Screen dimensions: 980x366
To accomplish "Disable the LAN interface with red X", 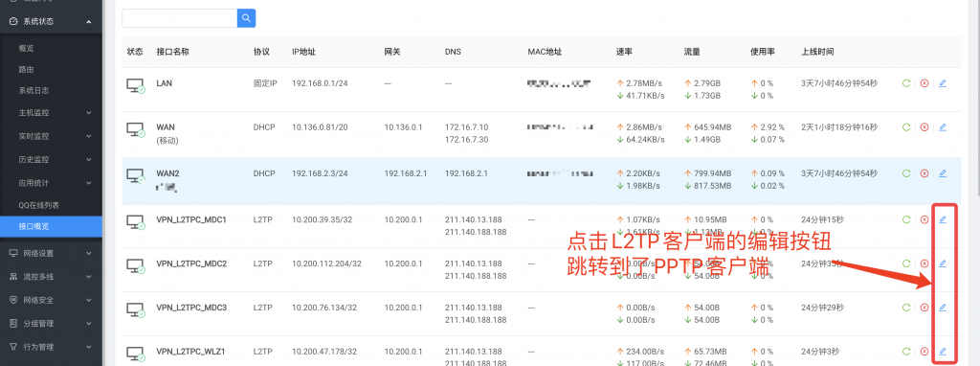I will tap(924, 83).
